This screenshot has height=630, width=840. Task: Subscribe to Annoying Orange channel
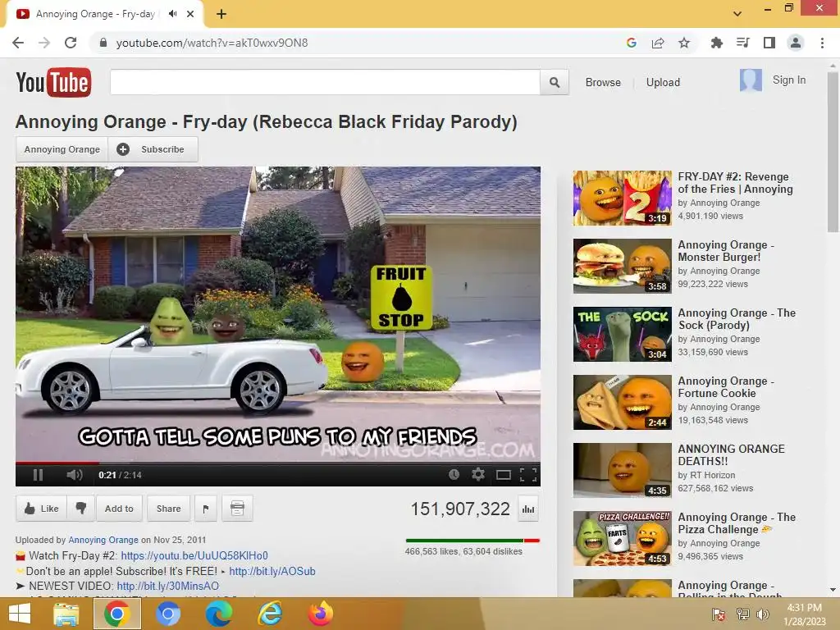(x=153, y=149)
